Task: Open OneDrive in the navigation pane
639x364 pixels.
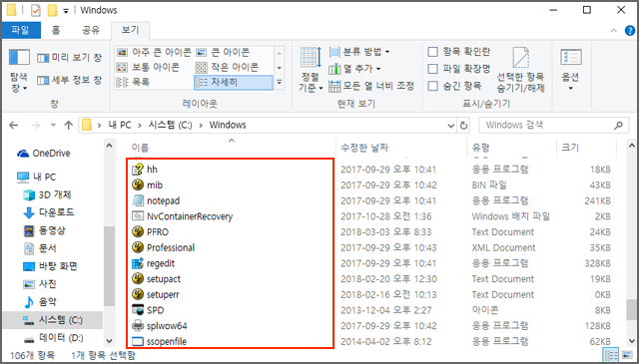Action: point(44,154)
